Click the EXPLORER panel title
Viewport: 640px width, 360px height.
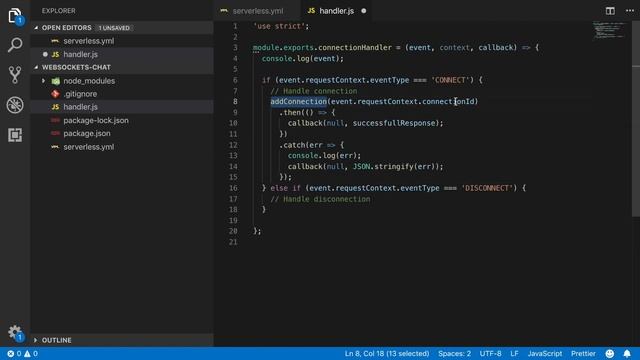(x=58, y=11)
